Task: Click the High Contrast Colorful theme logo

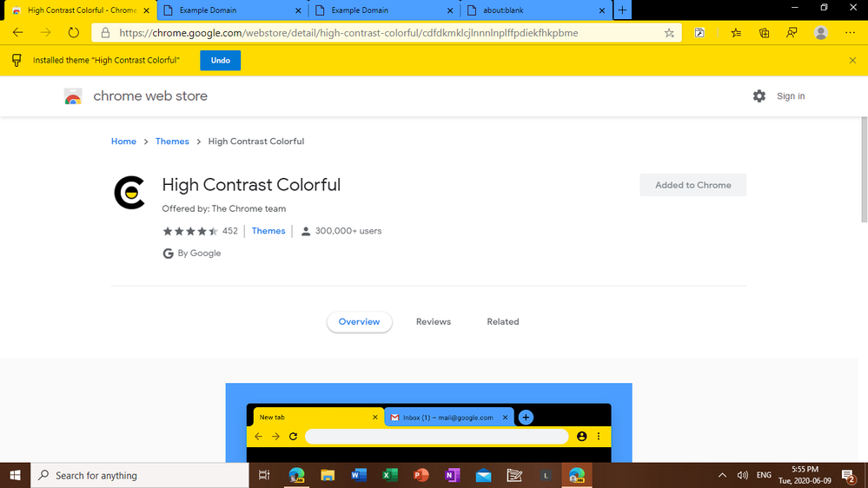Action: (x=129, y=192)
